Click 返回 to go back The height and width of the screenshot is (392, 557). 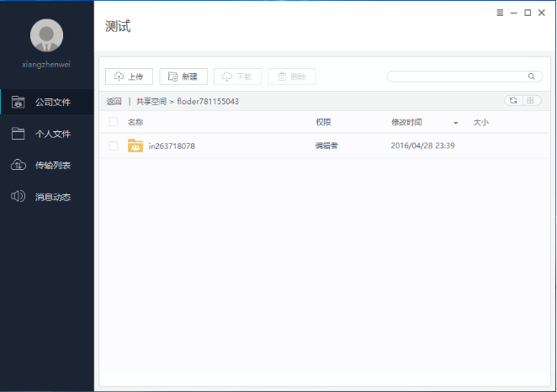tap(114, 102)
